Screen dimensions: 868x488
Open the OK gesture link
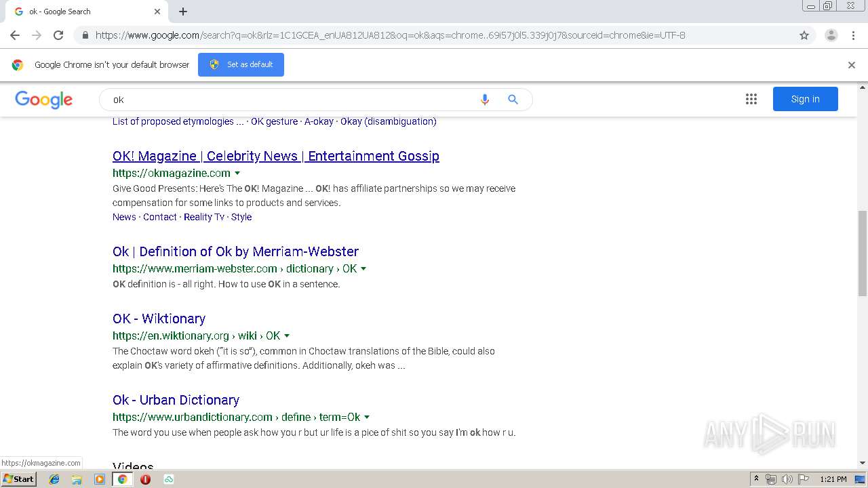pyautogui.click(x=274, y=121)
